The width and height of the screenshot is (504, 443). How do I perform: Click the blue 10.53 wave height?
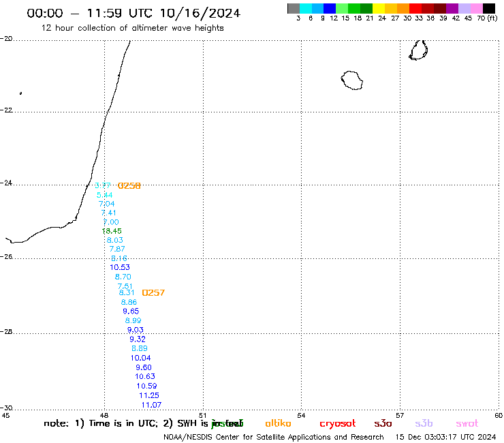(120, 267)
